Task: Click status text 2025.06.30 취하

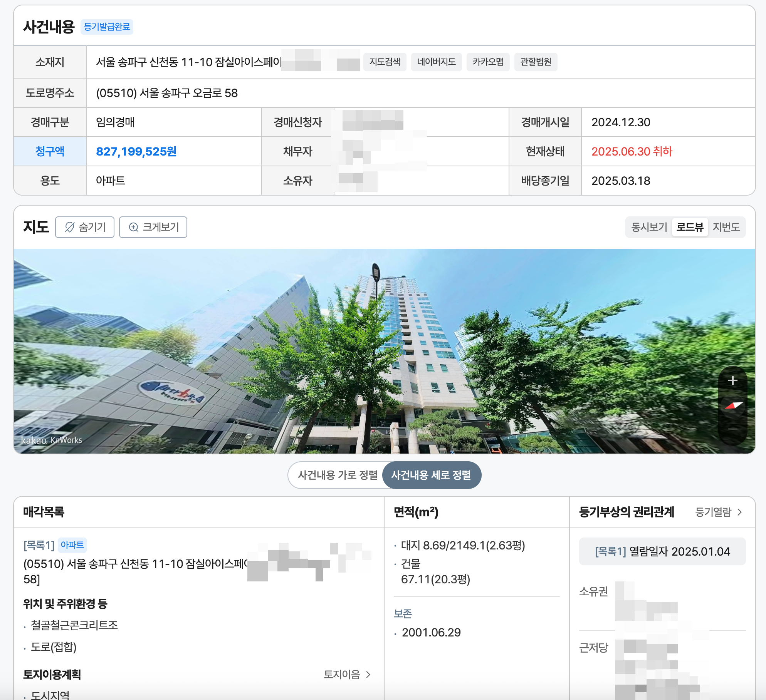Action: click(x=632, y=152)
